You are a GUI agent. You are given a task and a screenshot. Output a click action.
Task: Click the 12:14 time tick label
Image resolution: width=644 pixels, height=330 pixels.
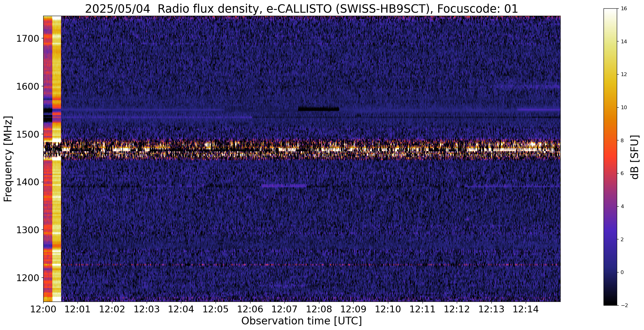pyautogui.click(x=526, y=309)
